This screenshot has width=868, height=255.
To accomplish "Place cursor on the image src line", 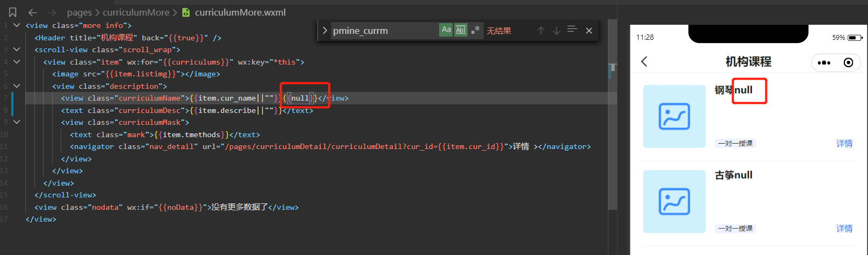I will (x=136, y=74).
